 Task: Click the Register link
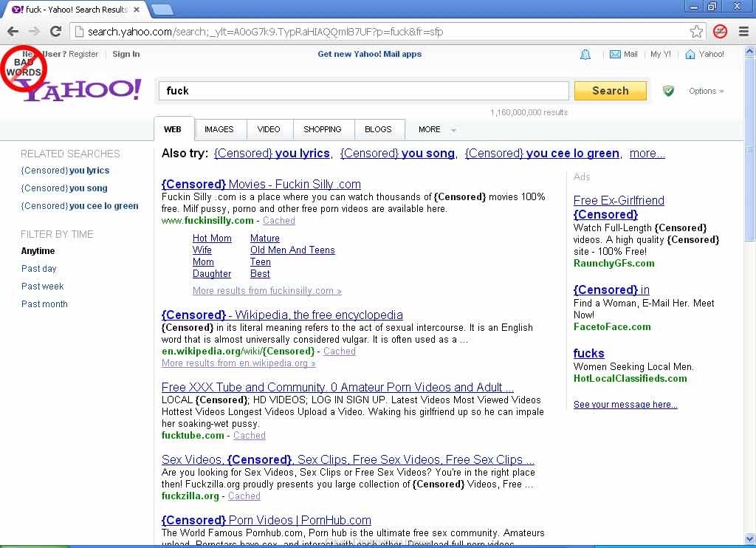tap(83, 54)
